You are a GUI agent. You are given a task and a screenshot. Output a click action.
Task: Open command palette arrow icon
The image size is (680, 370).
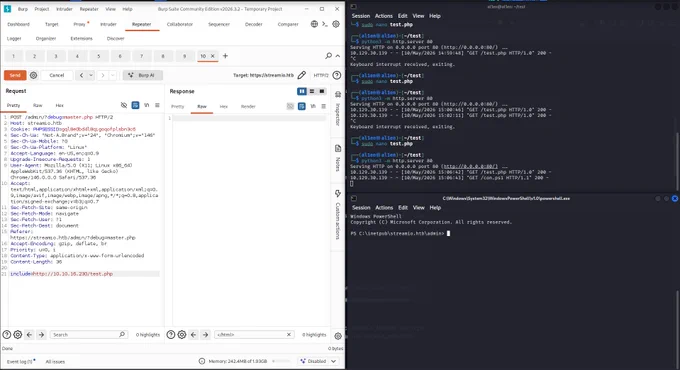pyautogui.click(x=325, y=24)
